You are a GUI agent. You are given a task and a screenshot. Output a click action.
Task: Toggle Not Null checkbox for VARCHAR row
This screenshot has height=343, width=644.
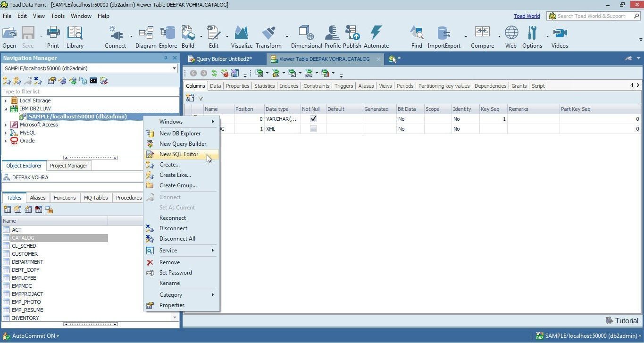tap(313, 119)
